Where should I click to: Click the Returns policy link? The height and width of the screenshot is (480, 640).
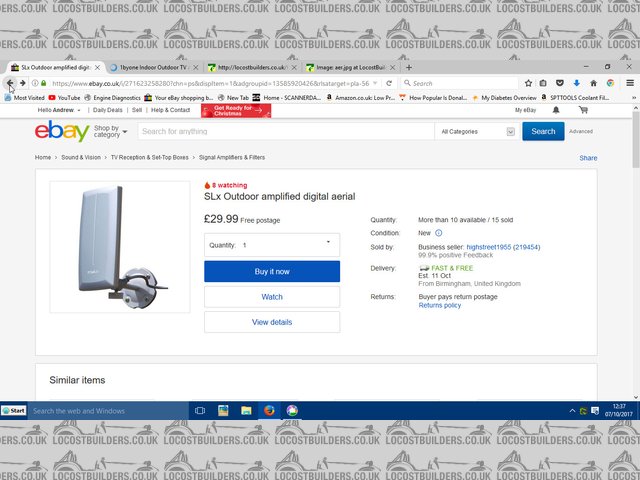pyautogui.click(x=439, y=305)
